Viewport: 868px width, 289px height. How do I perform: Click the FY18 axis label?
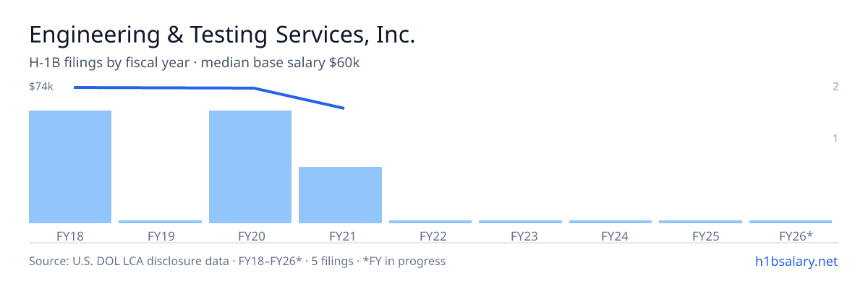[70, 236]
